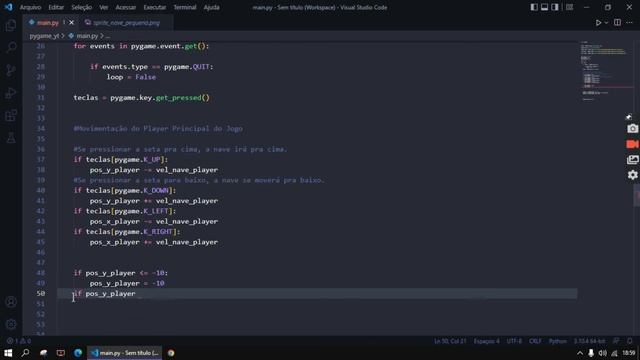640x360 pixels.
Task: Open the Customize Layout button
Action: point(569,7)
